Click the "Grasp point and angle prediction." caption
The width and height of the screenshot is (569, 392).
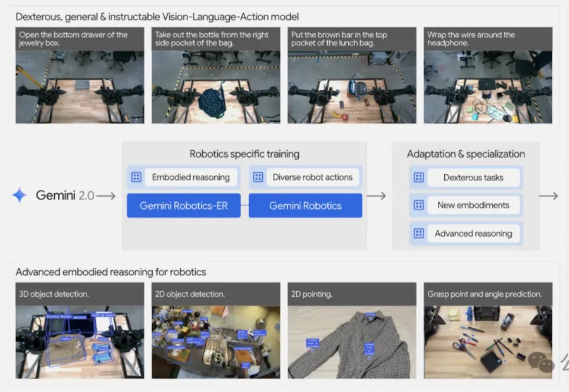coord(485,294)
